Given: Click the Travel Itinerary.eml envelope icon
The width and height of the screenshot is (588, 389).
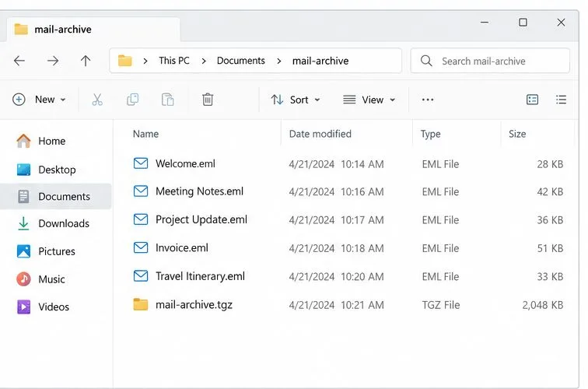Looking at the screenshot, I should [x=141, y=276].
